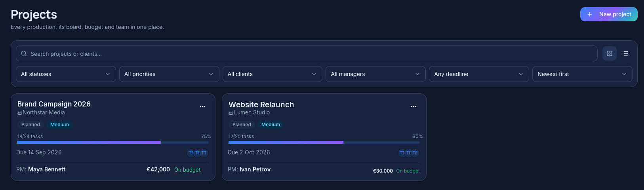This screenshot has width=644, height=190.
Task: Click the Planned badge on Brand Campaign 2026
Action: tap(30, 125)
